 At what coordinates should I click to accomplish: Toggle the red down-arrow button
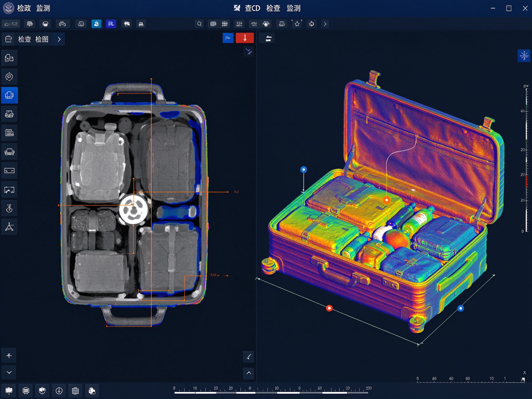(x=245, y=38)
